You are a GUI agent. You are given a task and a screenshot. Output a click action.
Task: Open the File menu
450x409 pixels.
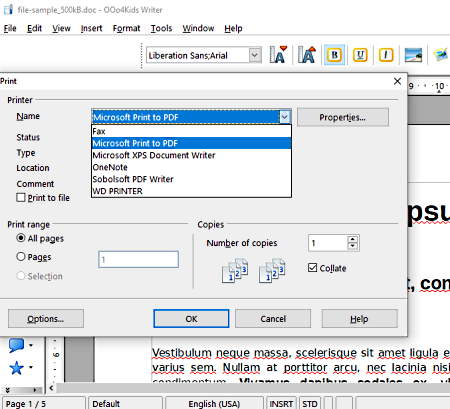tap(10, 28)
